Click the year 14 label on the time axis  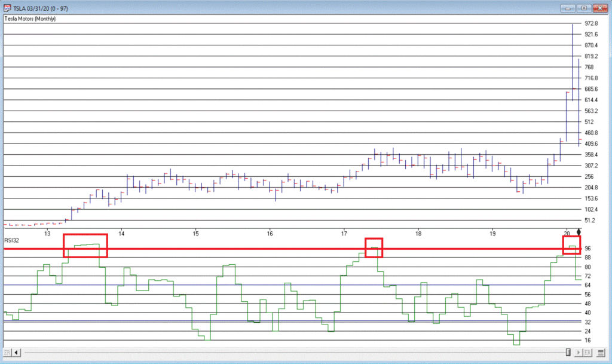tap(121, 234)
